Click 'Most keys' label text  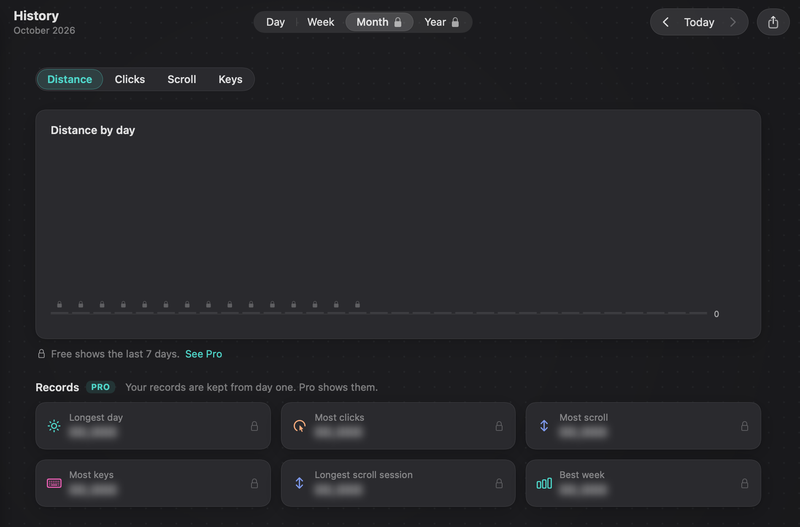pyautogui.click(x=91, y=474)
